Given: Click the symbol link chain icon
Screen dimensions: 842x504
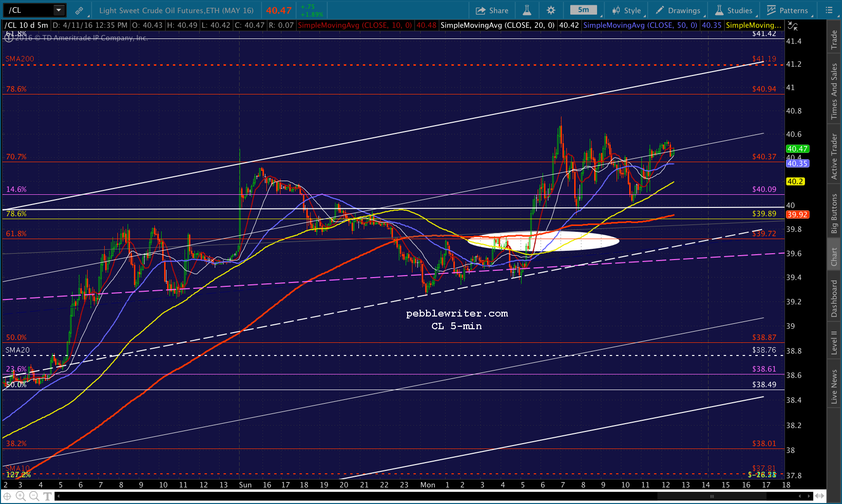Looking at the screenshot, I should pos(79,10).
